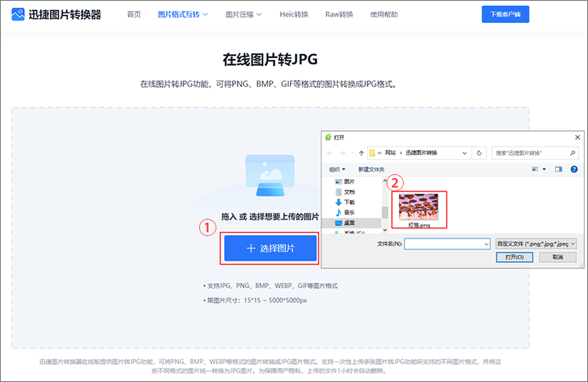
Task: Select the 灯笼.png file thumbnail
Action: click(x=418, y=206)
